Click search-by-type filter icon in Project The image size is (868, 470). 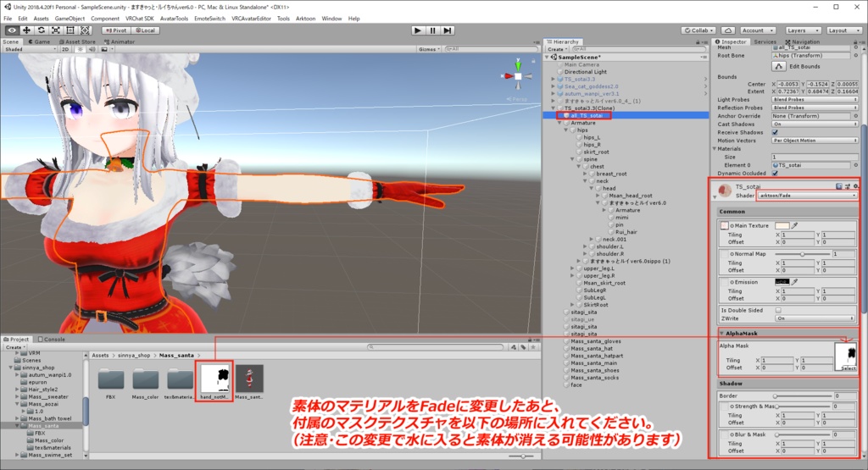[x=514, y=347]
